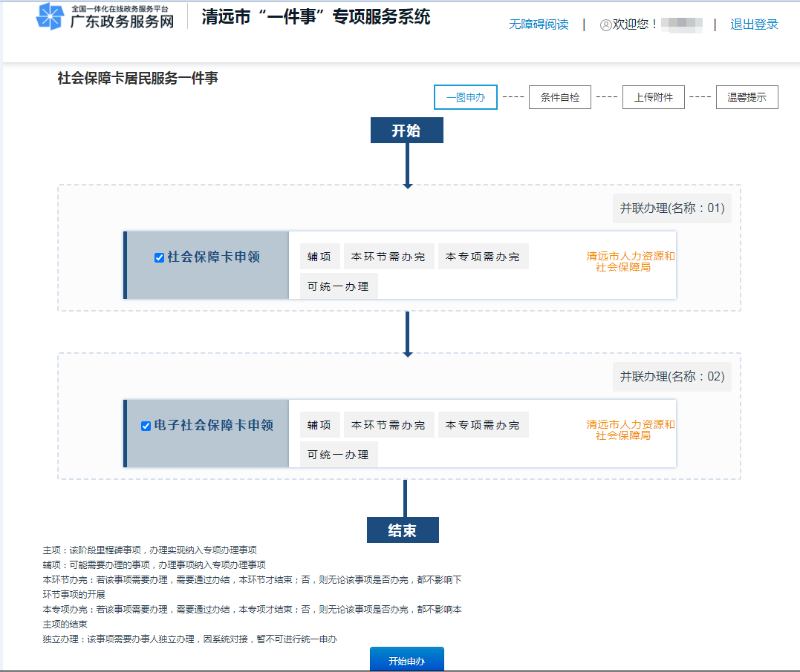Toggle the 电子社会保障卡申领 checkbox
Screen dimensions: 800x672
click(x=146, y=425)
